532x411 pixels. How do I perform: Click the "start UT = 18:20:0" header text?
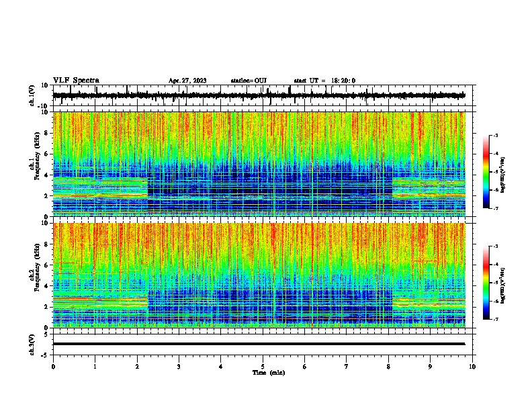[324, 81]
